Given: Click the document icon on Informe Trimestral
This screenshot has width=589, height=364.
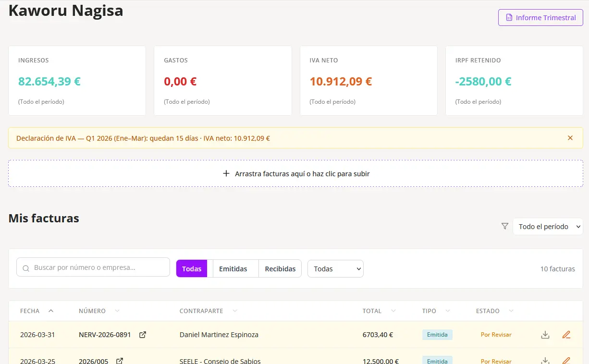Looking at the screenshot, I should (510, 17).
